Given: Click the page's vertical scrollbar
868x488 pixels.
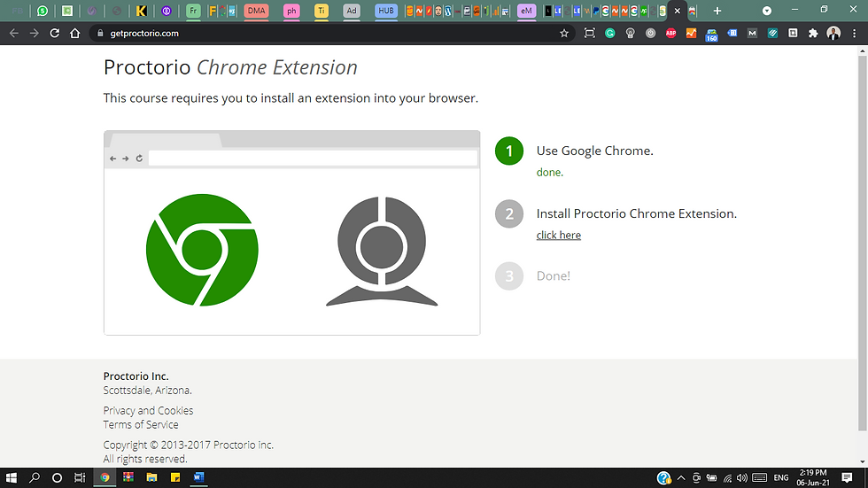Looking at the screenshot, I should pos(863,243).
